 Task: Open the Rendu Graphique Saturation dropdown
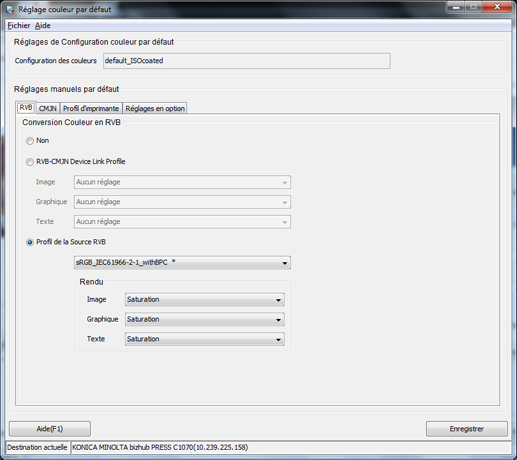205,319
